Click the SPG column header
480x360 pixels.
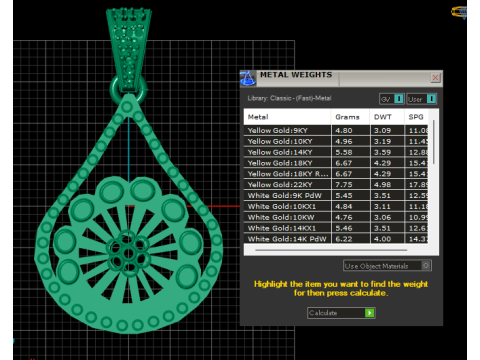click(x=416, y=117)
